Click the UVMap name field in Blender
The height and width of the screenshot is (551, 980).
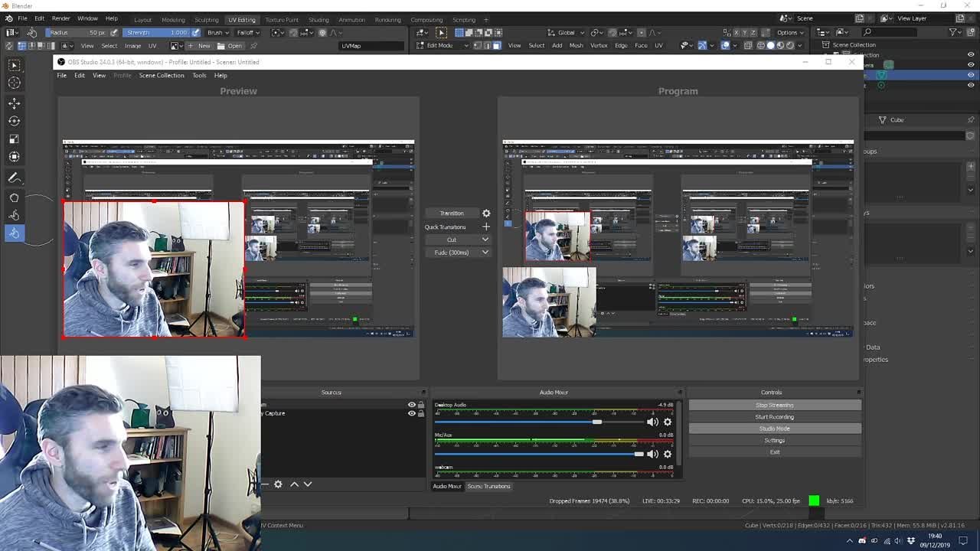coord(371,45)
